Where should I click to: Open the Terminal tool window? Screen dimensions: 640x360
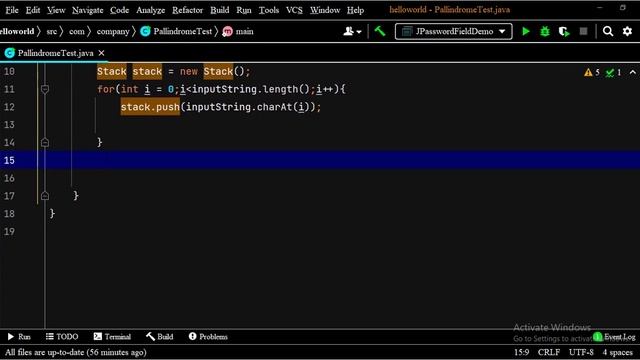[x=112, y=337]
